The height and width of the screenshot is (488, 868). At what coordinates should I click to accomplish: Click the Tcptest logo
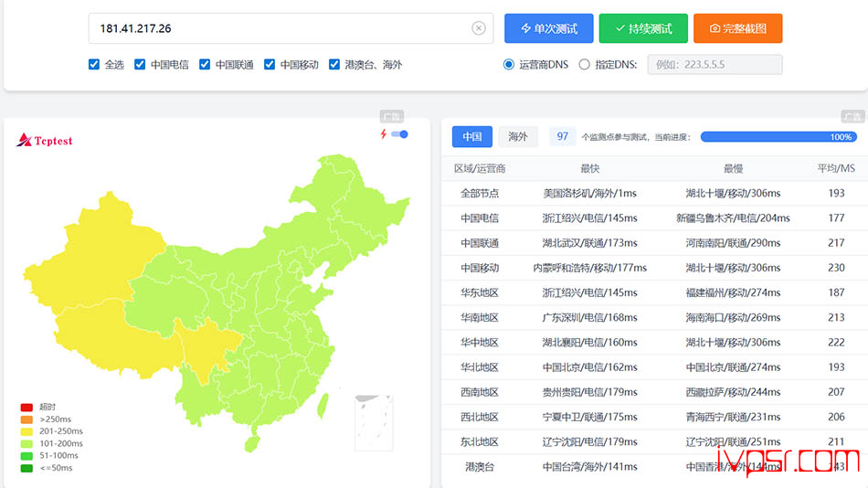[45, 140]
